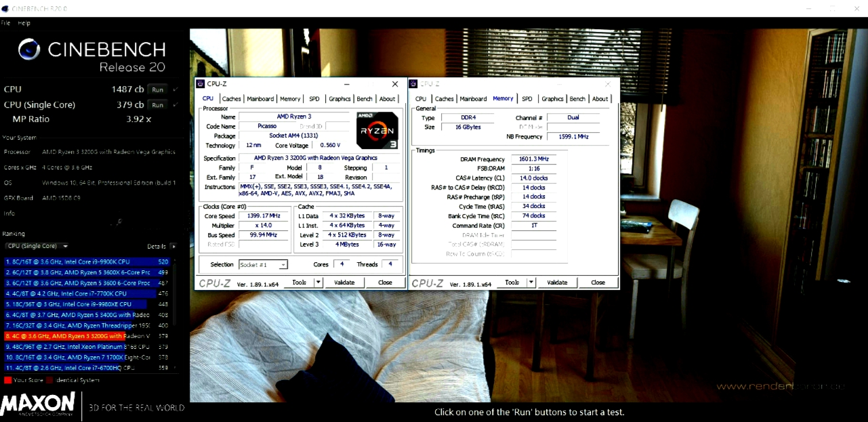Click Close button in left CPU-Z
Screen dimensions: 868x422
pyautogui.click(x=385, y=282)
